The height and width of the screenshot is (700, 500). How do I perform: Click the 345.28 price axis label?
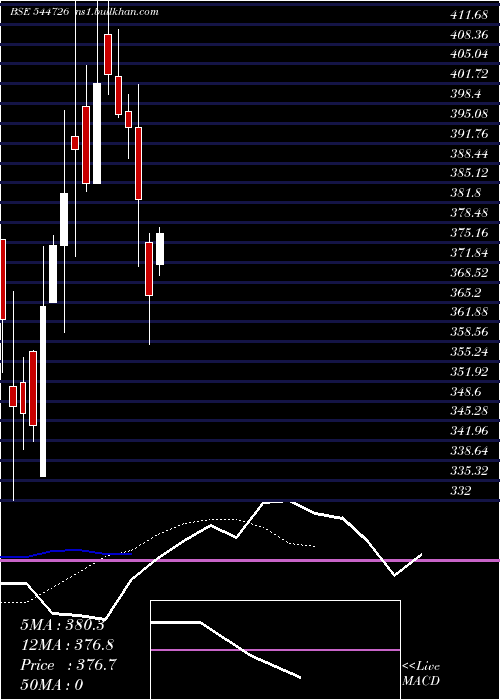[x=469, y=411]
